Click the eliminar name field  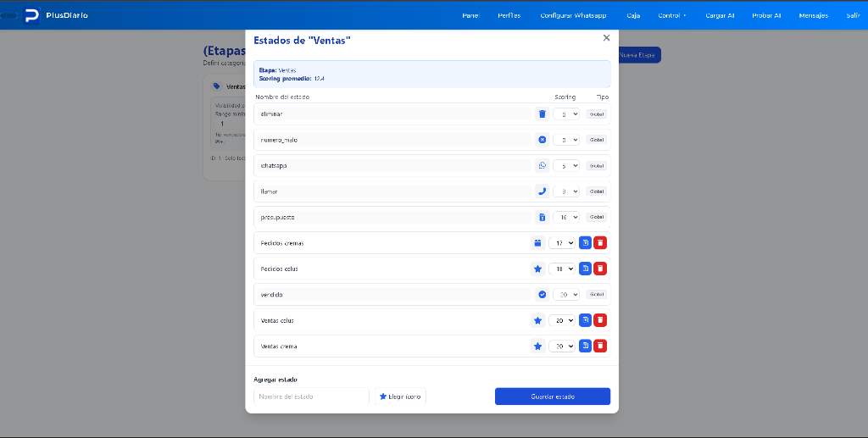[393, 114]
